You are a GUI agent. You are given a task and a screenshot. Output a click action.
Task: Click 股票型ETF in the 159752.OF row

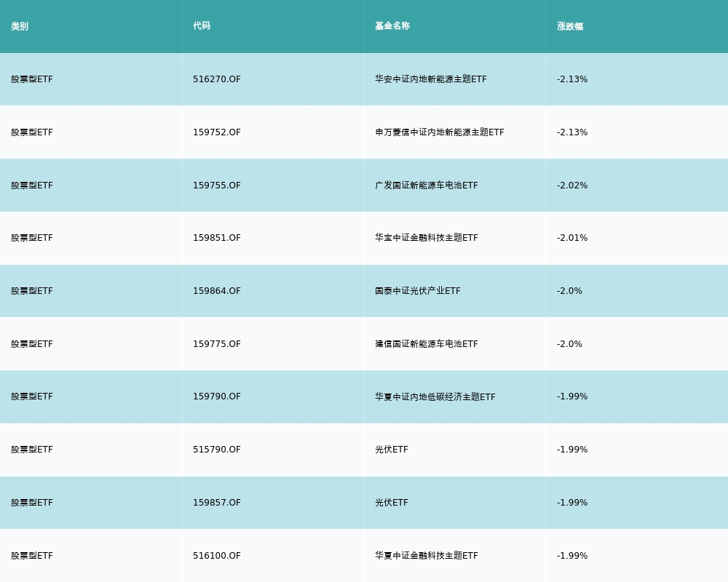[32, 132]
